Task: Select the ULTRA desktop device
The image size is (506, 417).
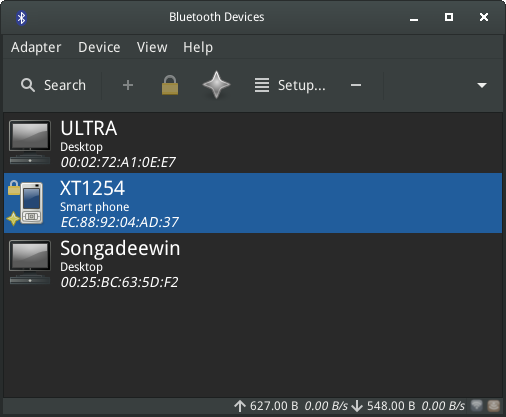Action: [x=253, y=143]
